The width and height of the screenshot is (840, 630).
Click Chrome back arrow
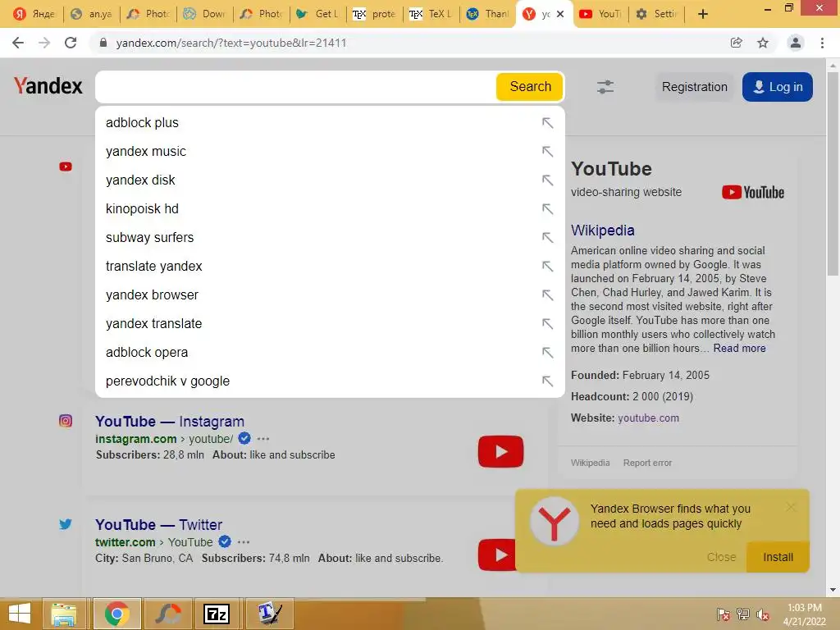point(18,43)
